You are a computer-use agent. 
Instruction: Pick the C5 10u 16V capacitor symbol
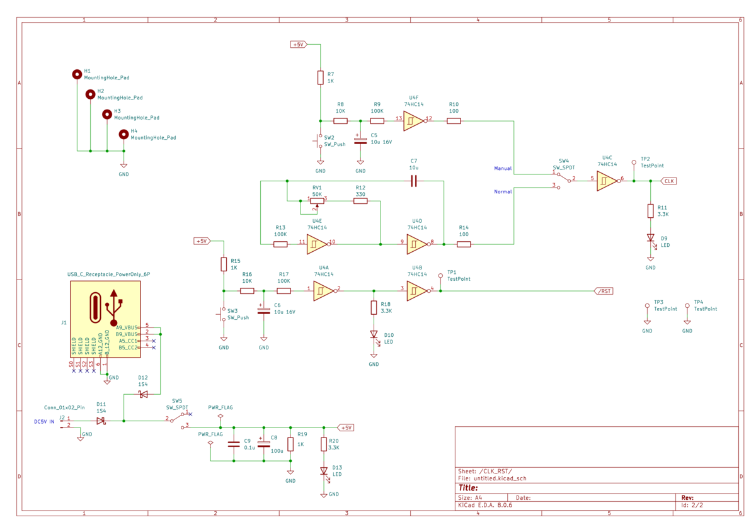360,139
